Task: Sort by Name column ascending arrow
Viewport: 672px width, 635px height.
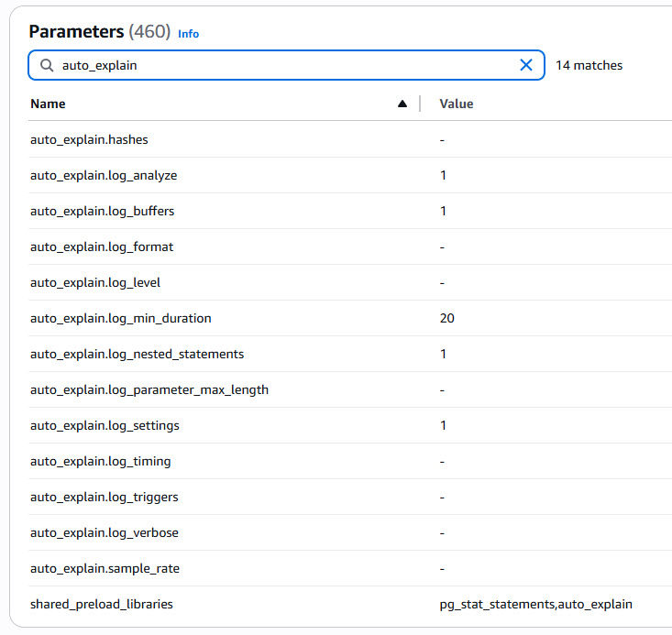Action: 402,104
